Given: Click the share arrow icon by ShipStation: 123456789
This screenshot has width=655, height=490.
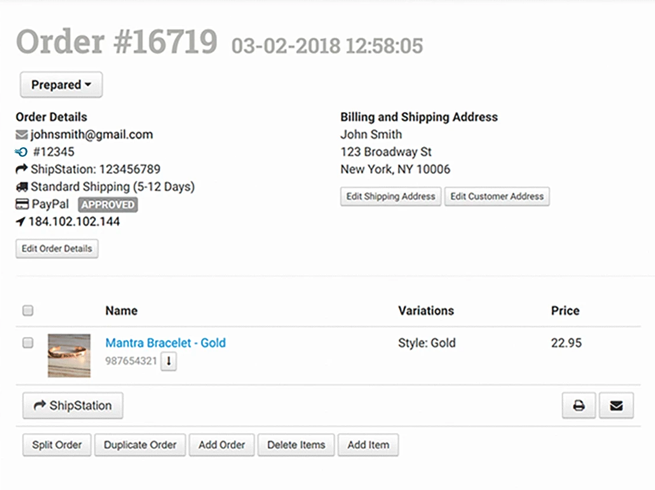Looking at the screenshot, I should (x=21, y=169).
